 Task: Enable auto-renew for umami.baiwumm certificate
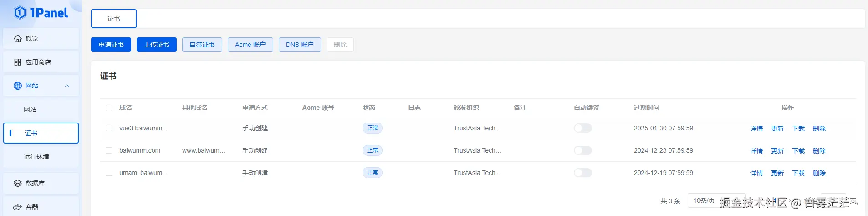point(582,173)
